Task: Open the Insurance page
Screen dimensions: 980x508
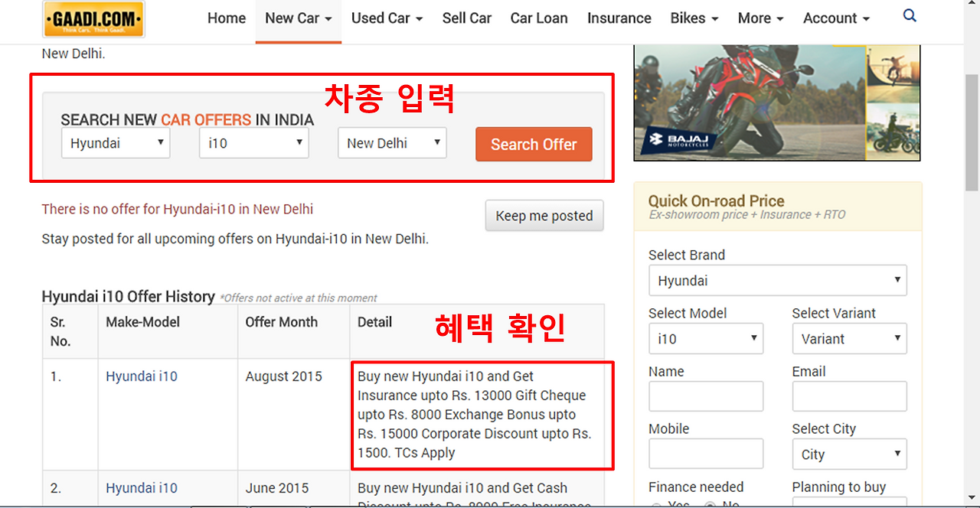Action: [x=619, y=18]
